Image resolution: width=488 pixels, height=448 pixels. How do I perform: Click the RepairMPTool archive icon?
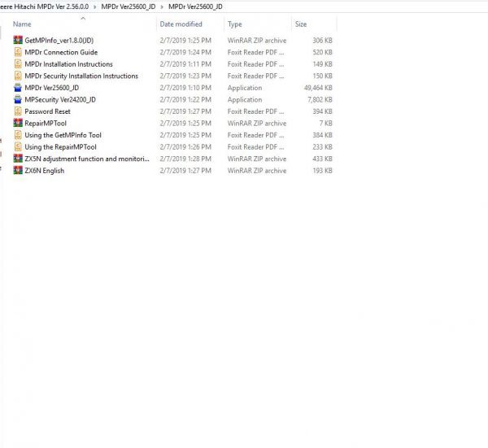point(18,123)
